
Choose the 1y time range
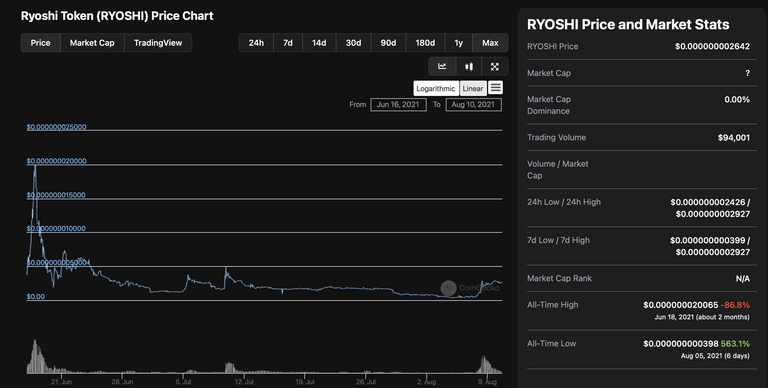click(458, 43)
